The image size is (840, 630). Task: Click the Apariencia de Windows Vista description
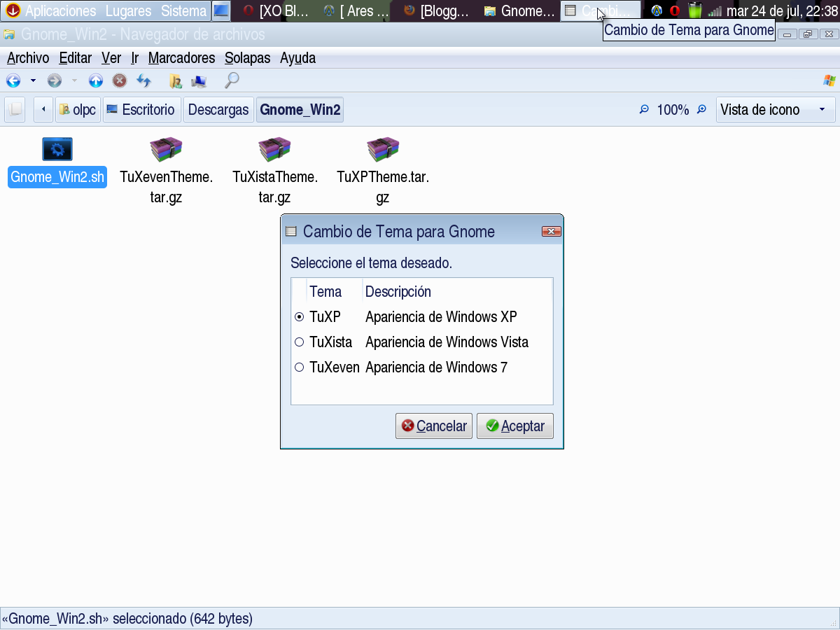pyautogui.click(x=447, y=342)
